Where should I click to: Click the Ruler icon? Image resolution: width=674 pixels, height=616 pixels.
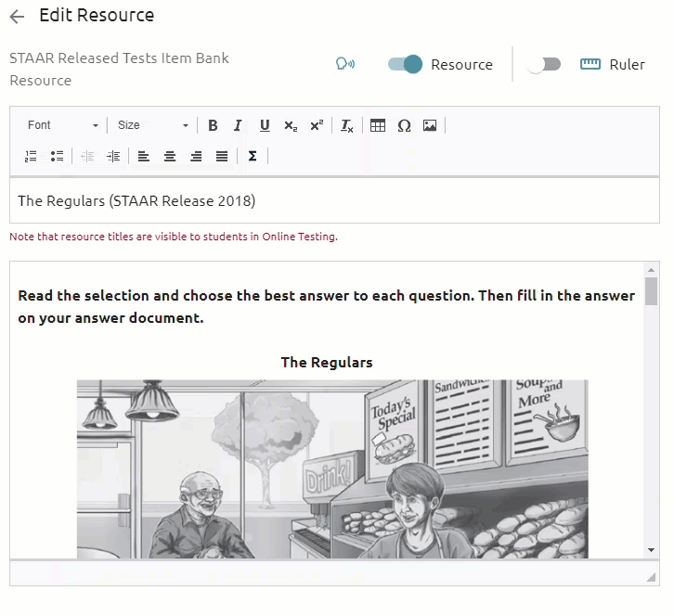590,64
